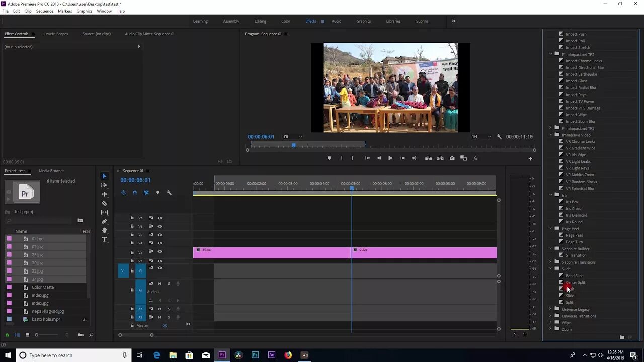This screenshot has width=644, height=362.
Task: Open playback resolution 1/4 dropdown
Action: coord(481,137)
